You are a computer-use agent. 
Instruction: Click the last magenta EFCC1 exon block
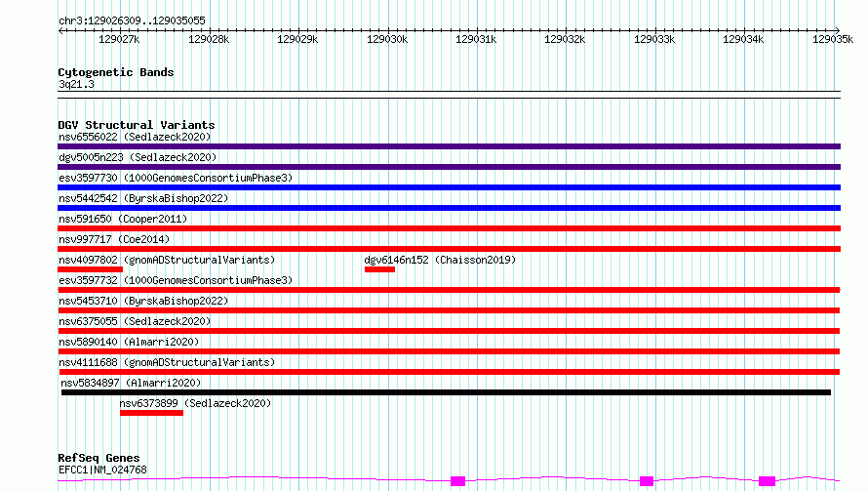tap(767, 481)
